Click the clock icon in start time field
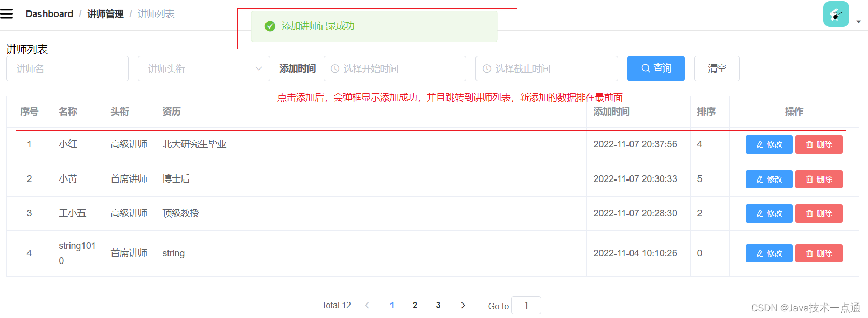 coord(335,68)
